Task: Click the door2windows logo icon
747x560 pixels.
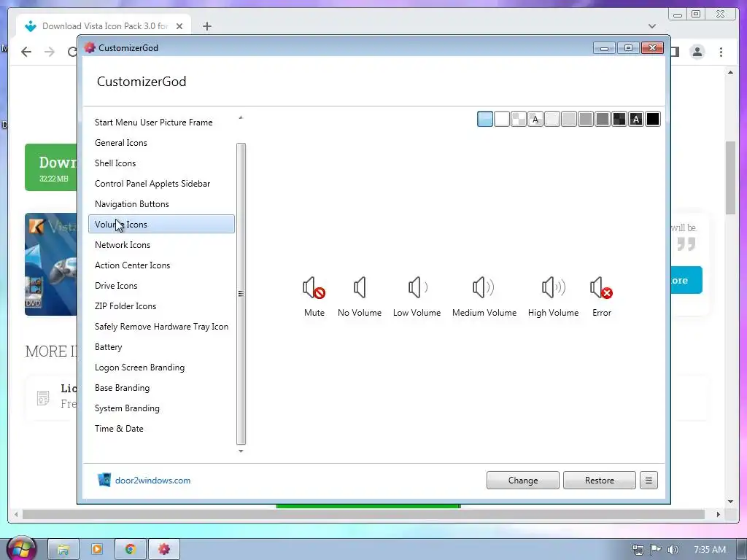Action: [x=104, y=480]
